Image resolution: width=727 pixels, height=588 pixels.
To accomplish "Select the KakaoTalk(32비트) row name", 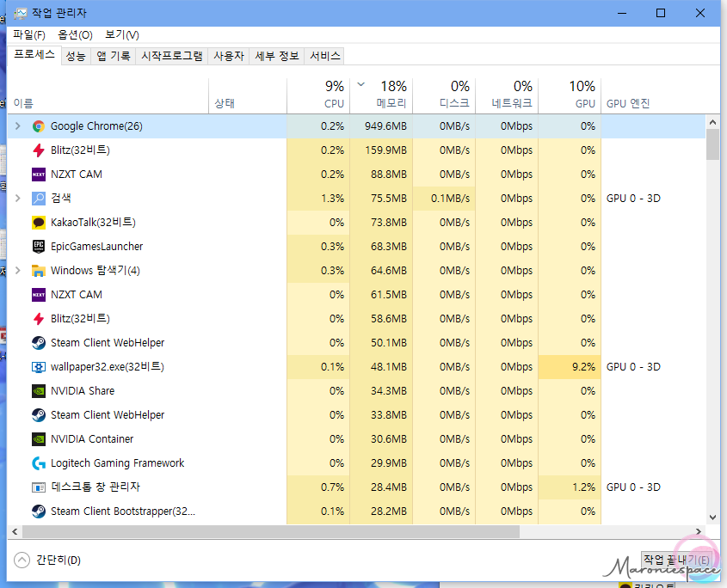I will 93,223.
